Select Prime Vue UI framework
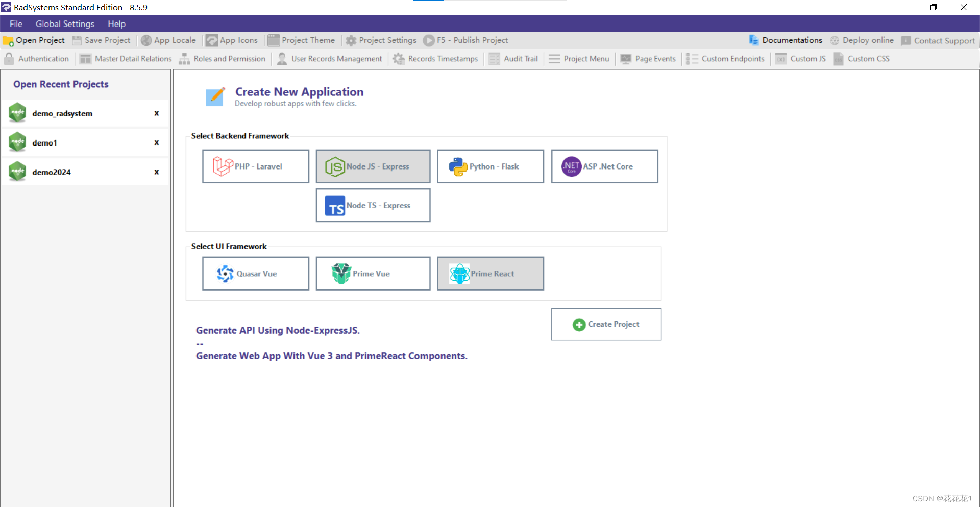The width and height of the screenshot is (980, 507). (x=373, y=274)
